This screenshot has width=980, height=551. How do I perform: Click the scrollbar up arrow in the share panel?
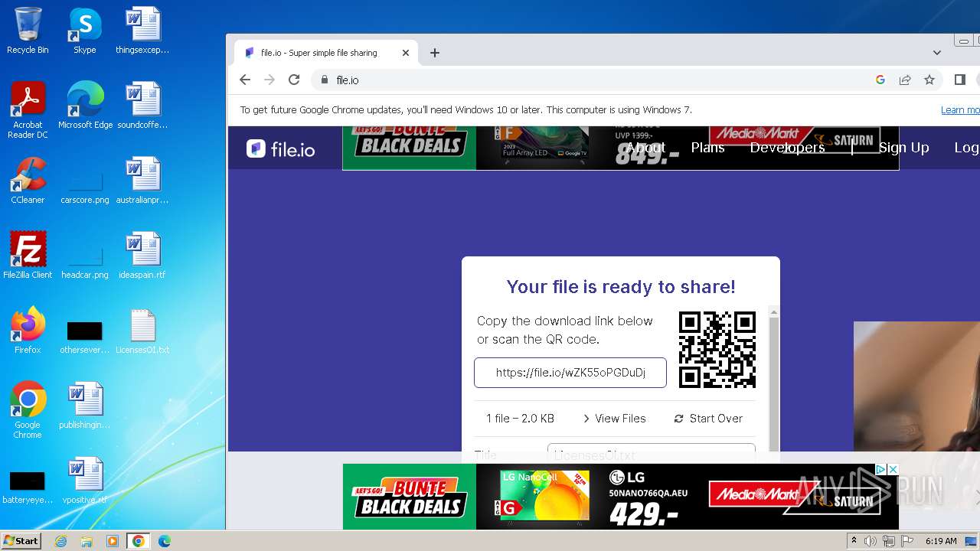point(773,312)
